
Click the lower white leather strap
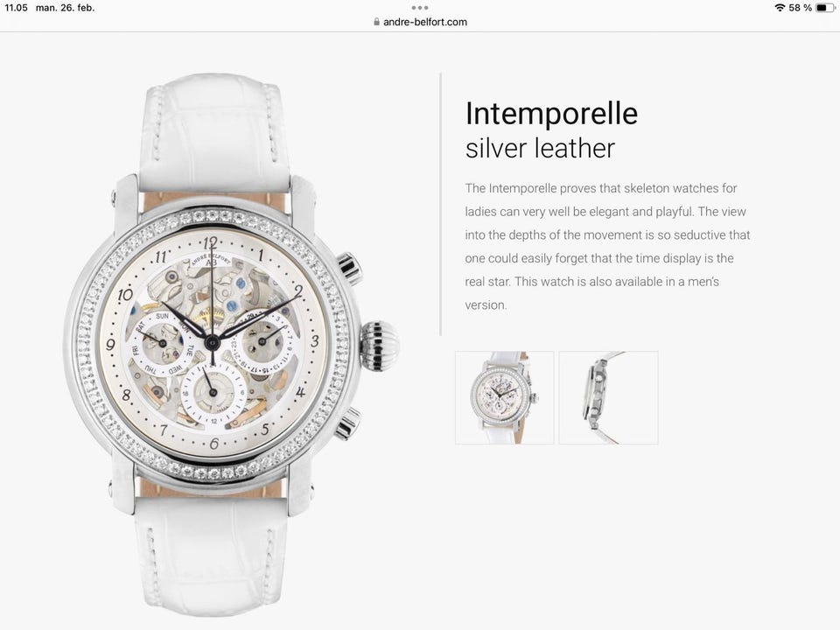coord(212,556)
